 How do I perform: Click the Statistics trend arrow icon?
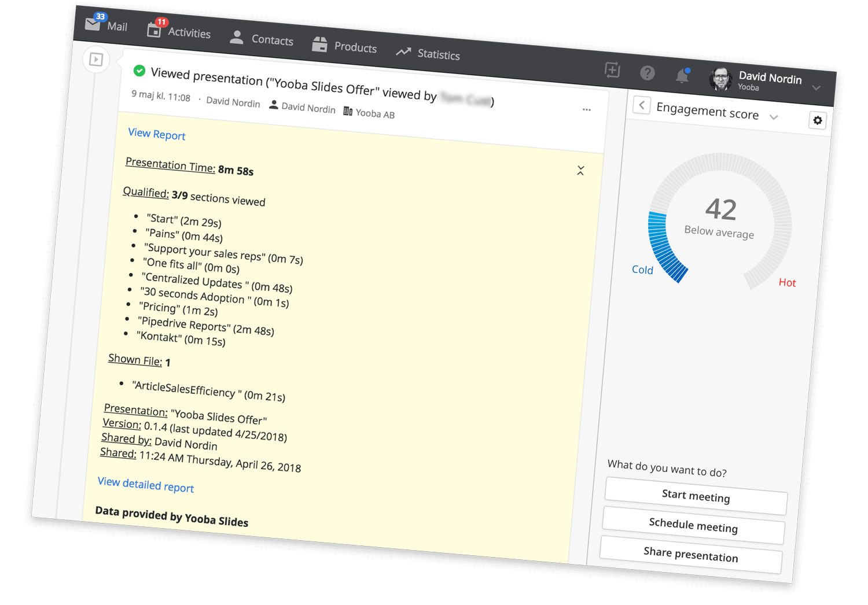coord(403,52)
